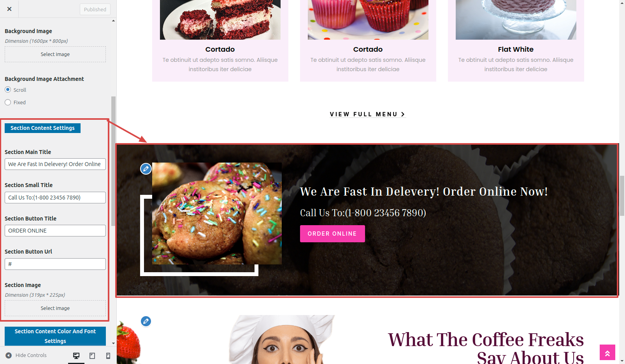
Task: Select image for Section Image
Action: 55,308
